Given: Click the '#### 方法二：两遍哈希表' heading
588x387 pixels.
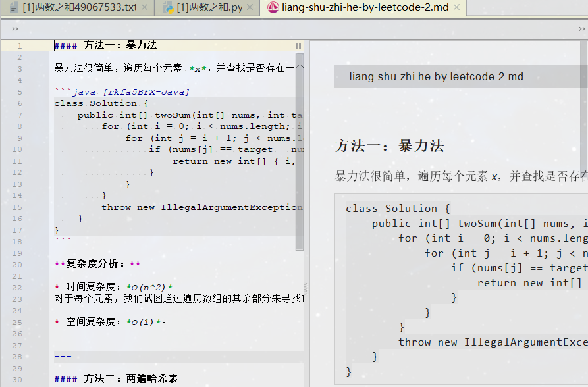Looking at the screenshot, I should 116,378.
